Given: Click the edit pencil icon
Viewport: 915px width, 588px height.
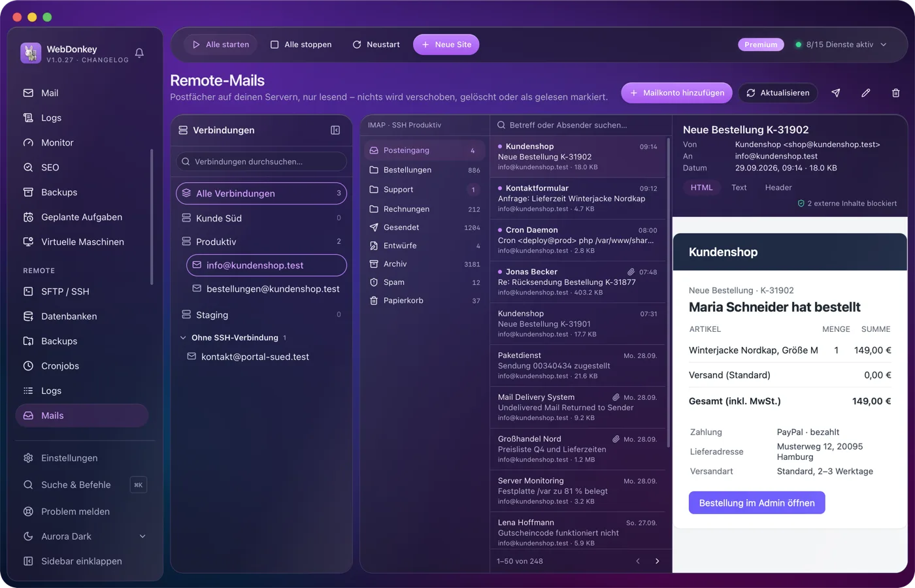Looking at the screenshot, I should (866, 93).
